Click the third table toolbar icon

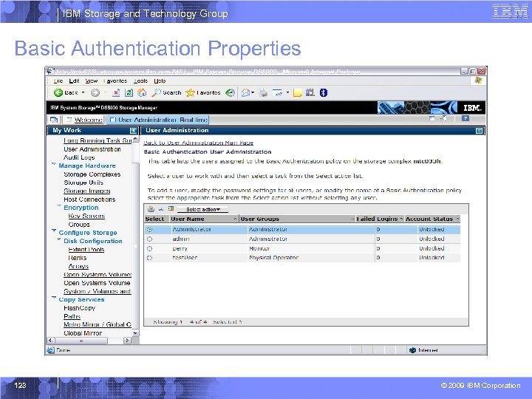point(171,209)
